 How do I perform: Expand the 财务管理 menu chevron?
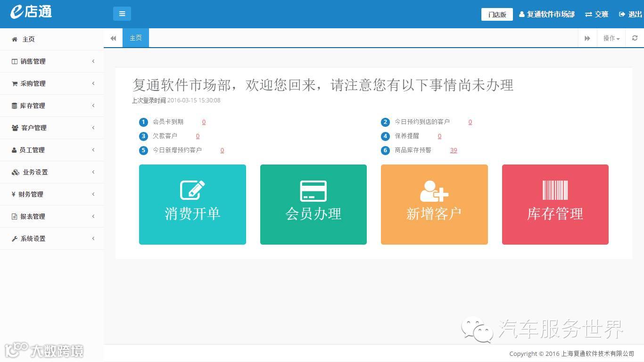[93, 194]
